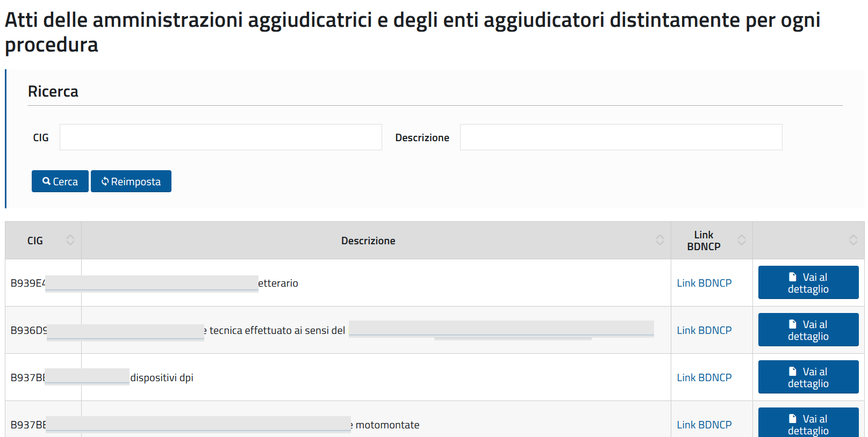Click the Descrizione column header
This screenshot has height=437, width=868.
368,241
